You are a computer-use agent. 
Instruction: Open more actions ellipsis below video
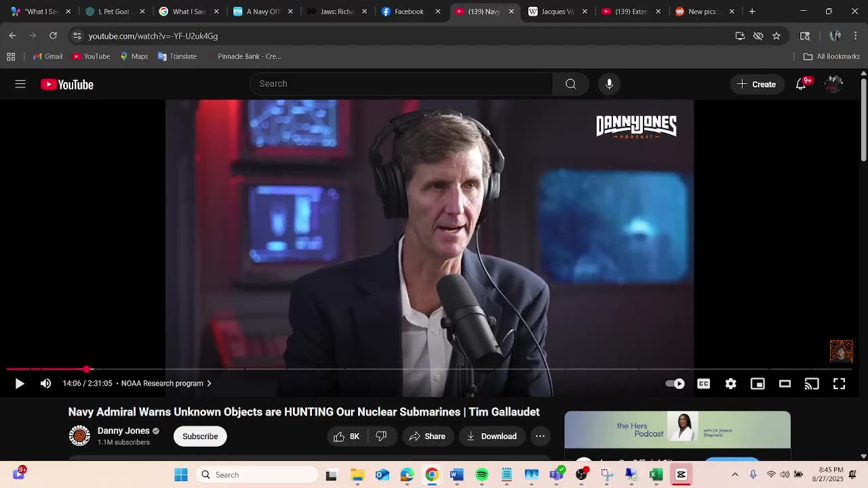(x=540, y=436)
